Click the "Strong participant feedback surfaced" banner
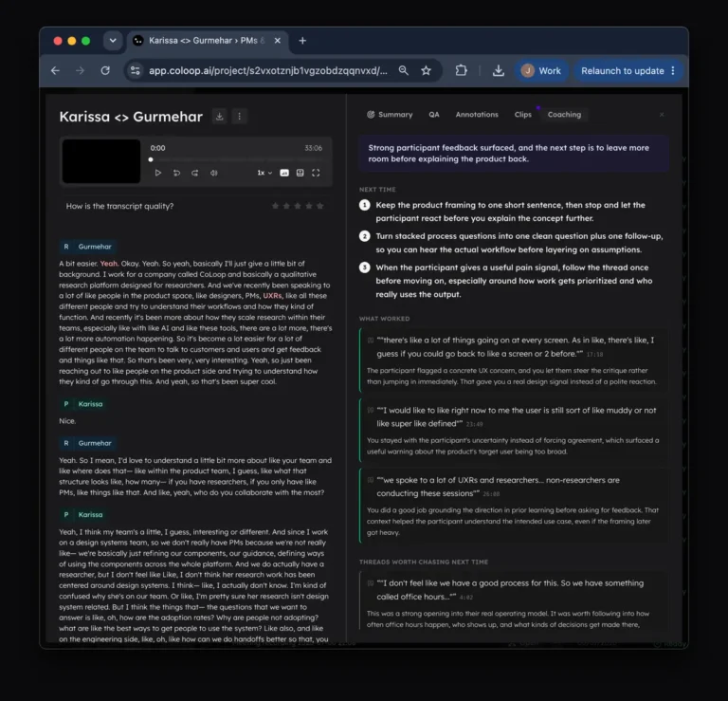The width and height of the screenshot is (728, 701). (x=514, y=154)
